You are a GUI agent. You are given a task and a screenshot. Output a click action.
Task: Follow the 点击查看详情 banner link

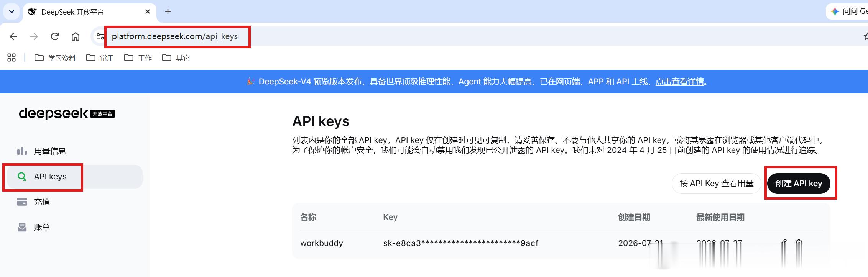tap(679, 82)
